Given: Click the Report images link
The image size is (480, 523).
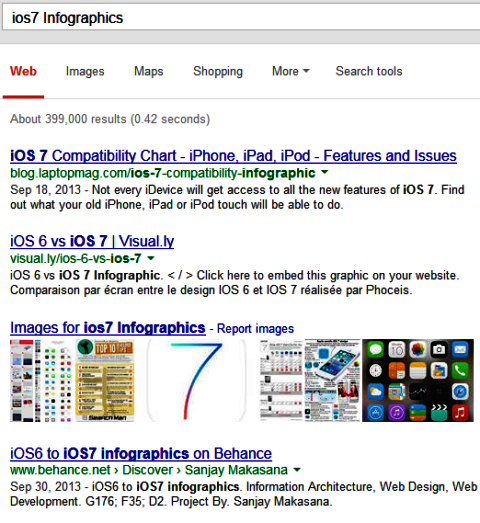Looking at the screenshot, I should point(256,329).
